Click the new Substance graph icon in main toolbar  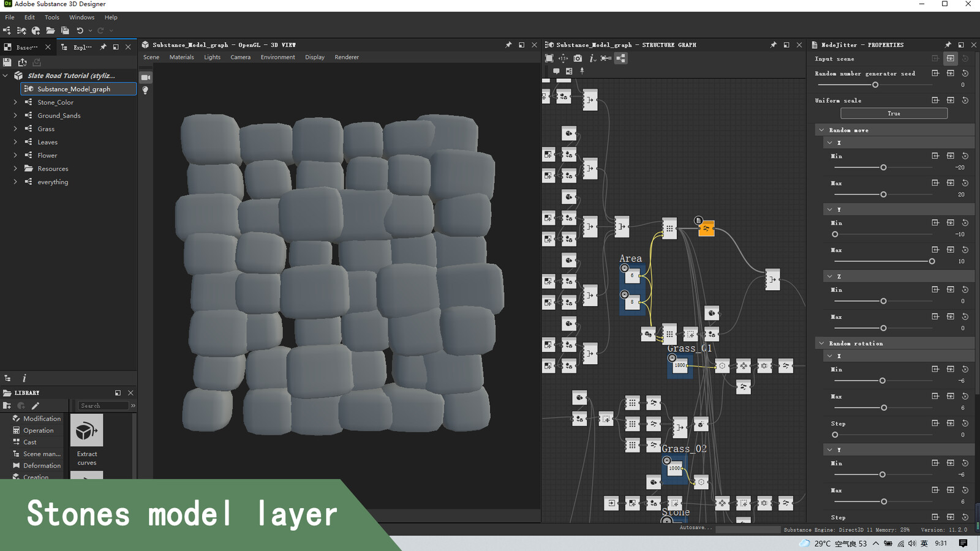tap(7, 31)
